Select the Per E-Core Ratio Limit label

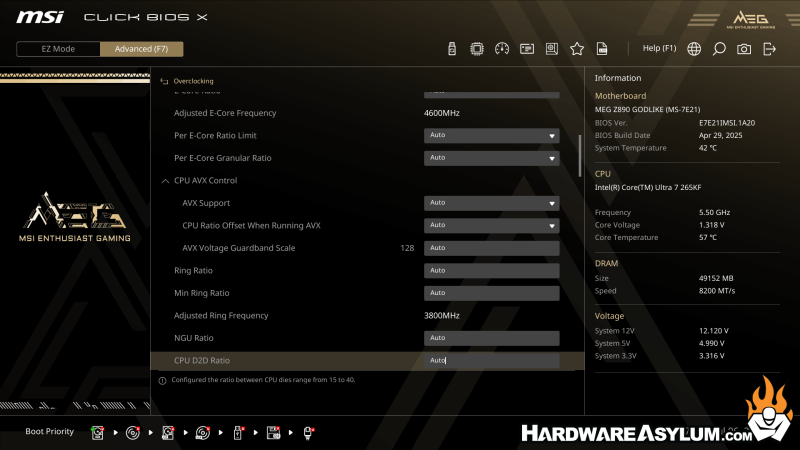click(x=215, y=135)
